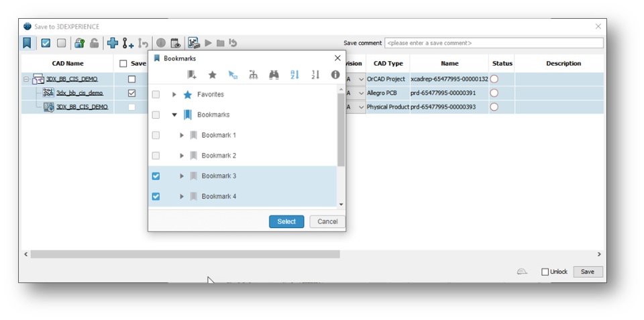Click the horizontal scrollbar right arrow
The image size is (644, 320).
[599, 254]
